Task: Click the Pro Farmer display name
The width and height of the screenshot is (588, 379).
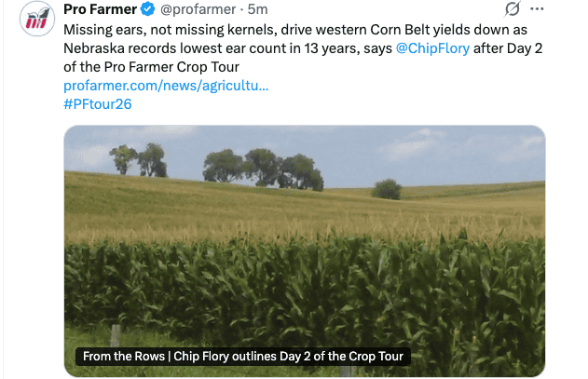Action: pyautogui.click(x=100, y=9)
